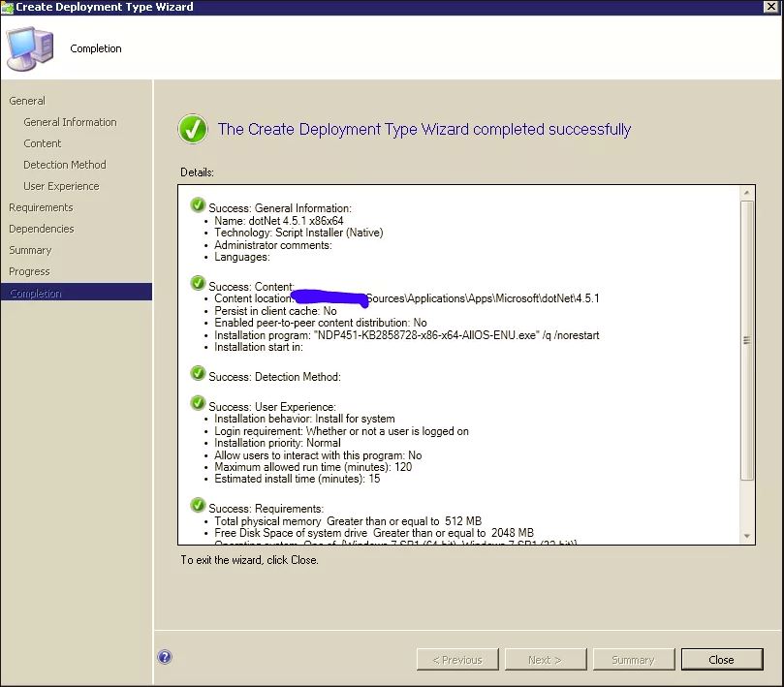Click 'Free Disk Space of system drive' line
The width and height of the screenshot is (784, 687).
(x=374, y=533)
